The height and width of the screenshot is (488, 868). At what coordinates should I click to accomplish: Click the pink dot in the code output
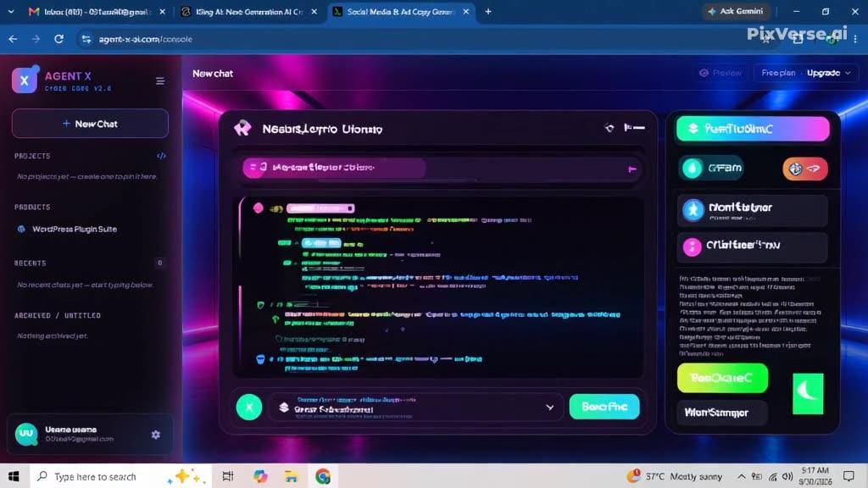[258, 208]
